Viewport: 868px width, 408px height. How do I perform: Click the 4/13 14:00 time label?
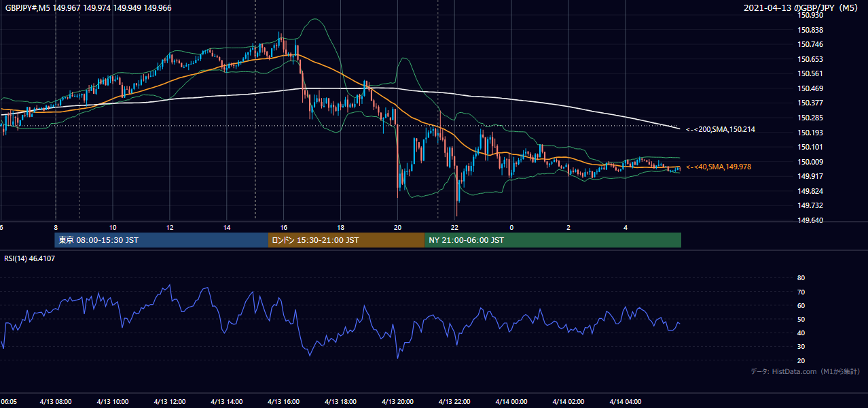[x=226, y=402]
